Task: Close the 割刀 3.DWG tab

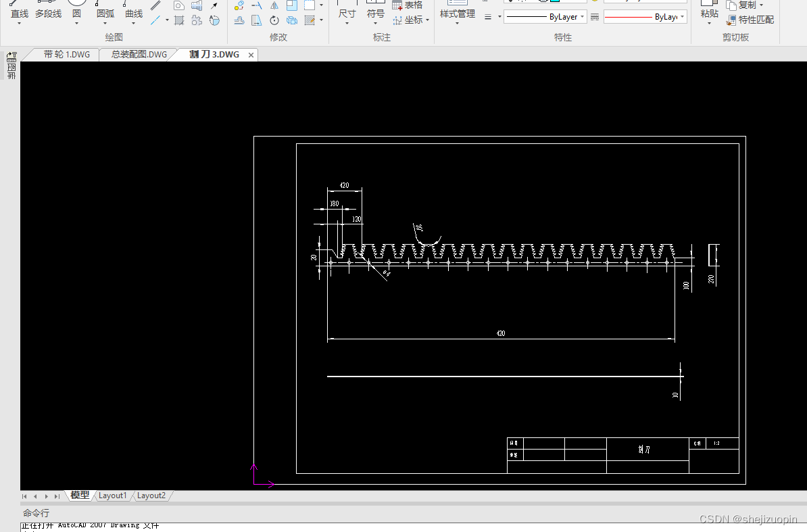Action: point(251,55)
